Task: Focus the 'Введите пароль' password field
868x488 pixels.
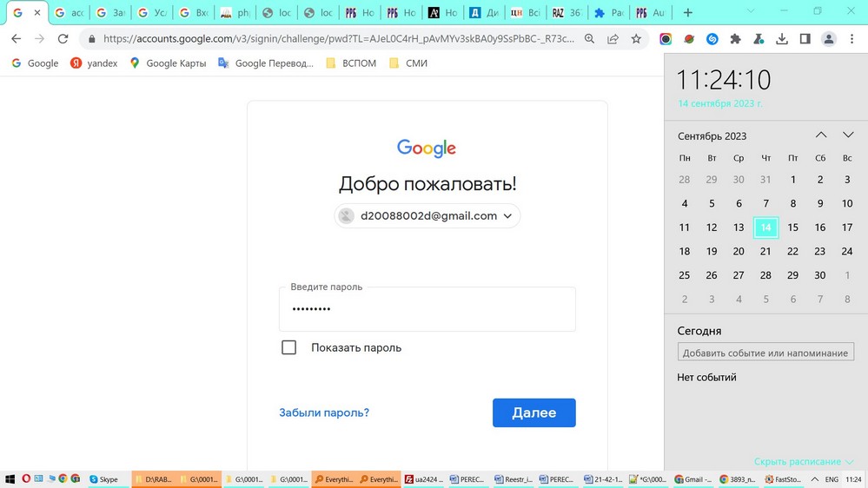Action: pyautogui.click(x=427, y=309)
